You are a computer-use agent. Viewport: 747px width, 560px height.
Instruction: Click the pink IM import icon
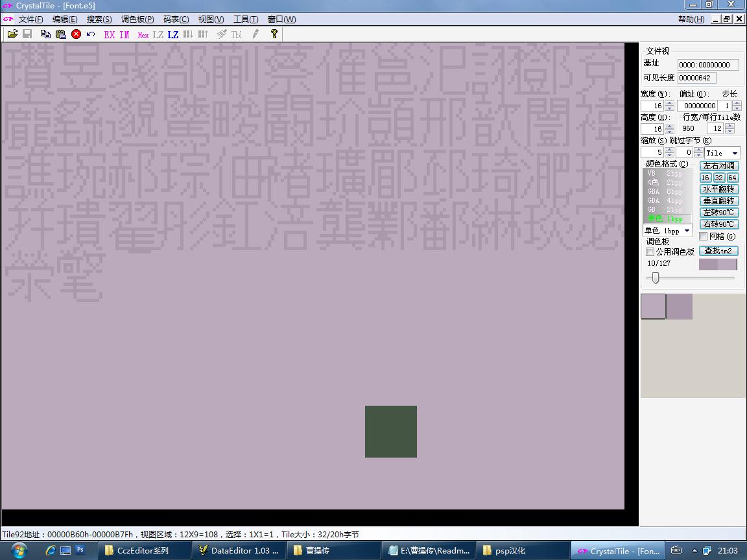coord(124,34)
